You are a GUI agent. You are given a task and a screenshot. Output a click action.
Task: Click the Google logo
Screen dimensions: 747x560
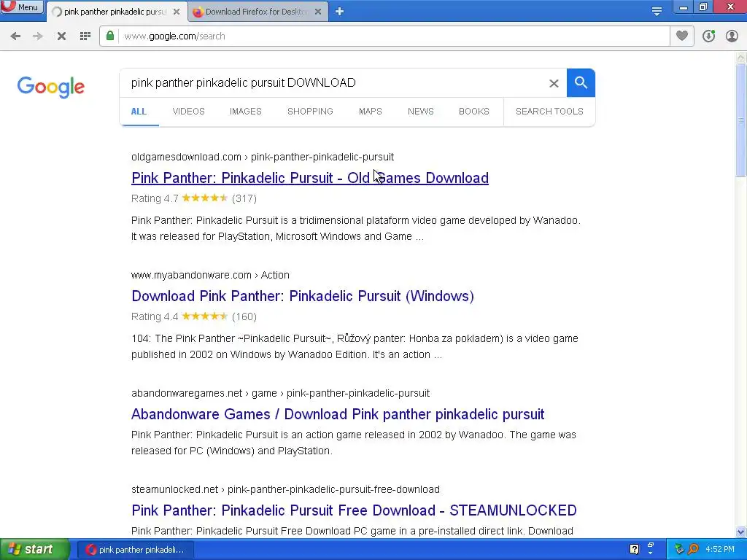tap(51, 87)
